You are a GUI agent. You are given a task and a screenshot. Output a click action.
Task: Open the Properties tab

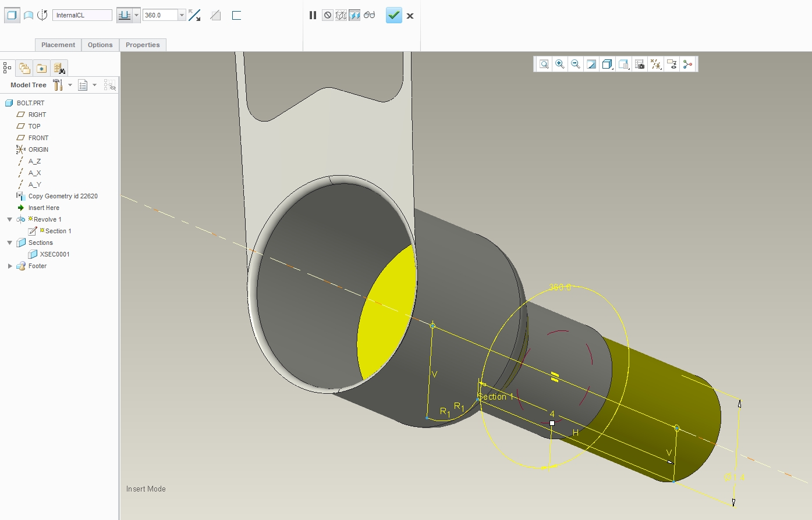tap(143, 45)
